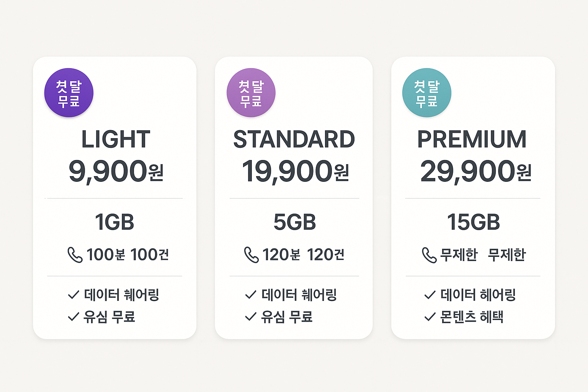This screenshot has width=588, height=392.
Task: Select the PREMIUM plan title
Action: click(x=472, y=139)
